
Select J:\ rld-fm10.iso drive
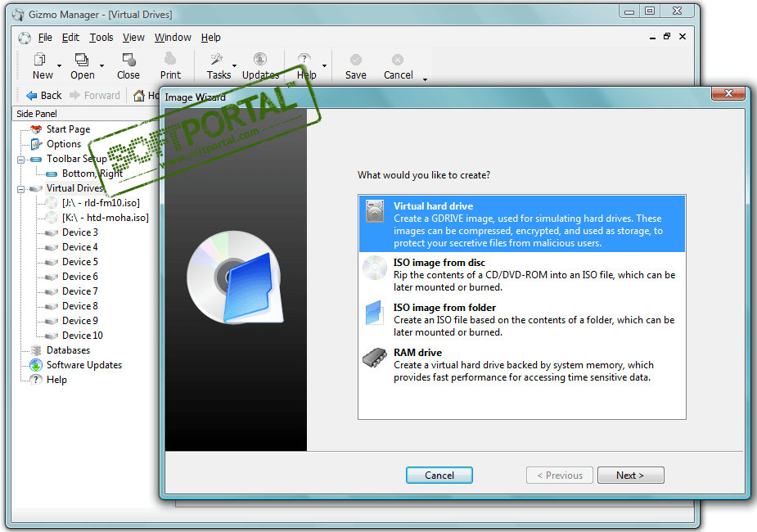pyautogui.click(x=101, y=203)
